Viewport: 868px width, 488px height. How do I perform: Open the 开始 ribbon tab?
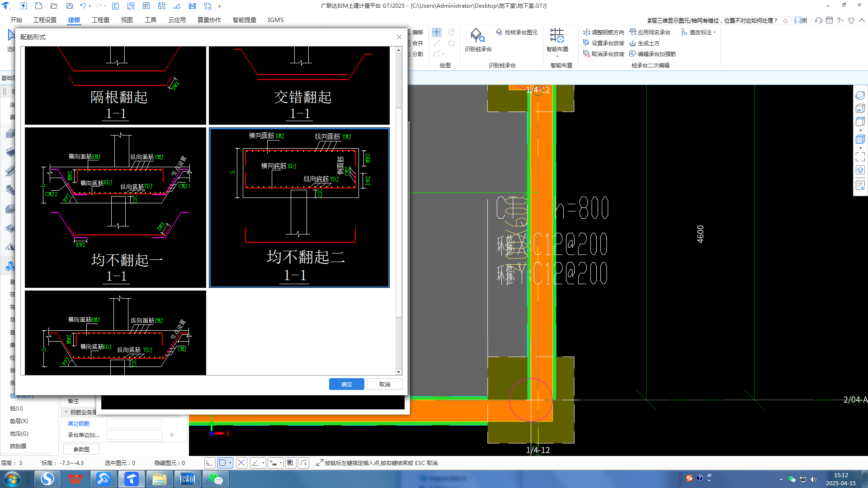pyautogui.click(x=16, y=20)
